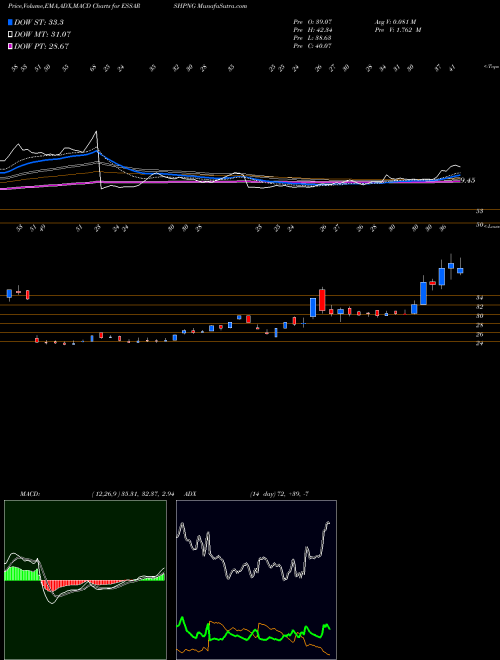Click inside the ADX indicator panel
Viewport: 500px width, 660px height.
(x=256, y=580)
